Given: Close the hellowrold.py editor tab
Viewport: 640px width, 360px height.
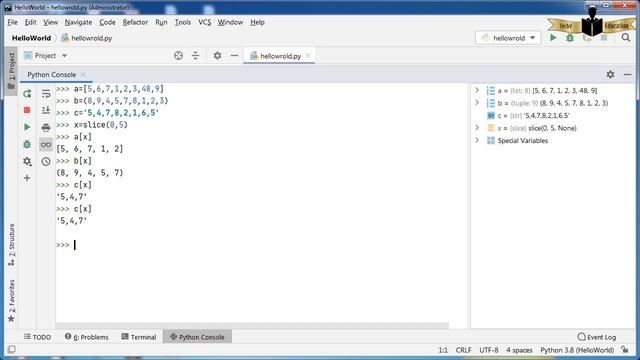Looking at the screenshot, I should (308, 56).
